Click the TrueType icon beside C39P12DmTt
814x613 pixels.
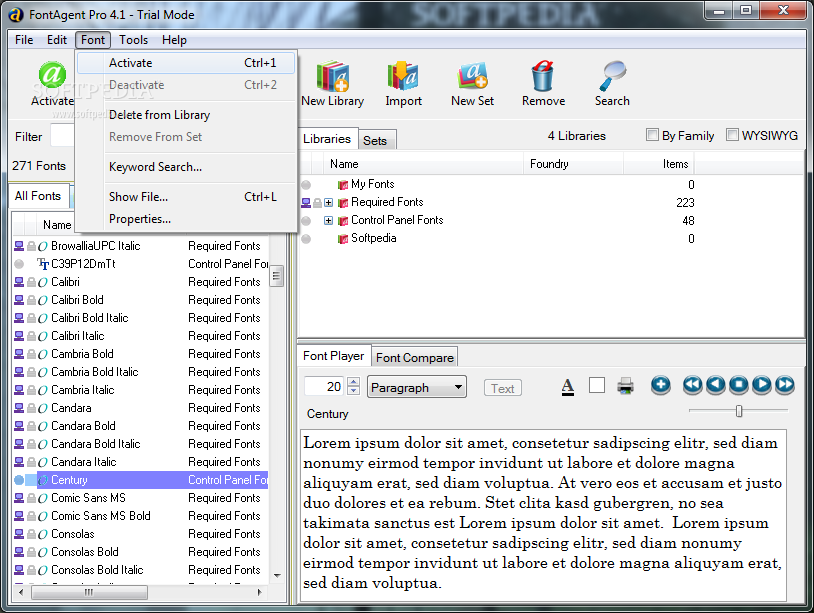[44, 264]
